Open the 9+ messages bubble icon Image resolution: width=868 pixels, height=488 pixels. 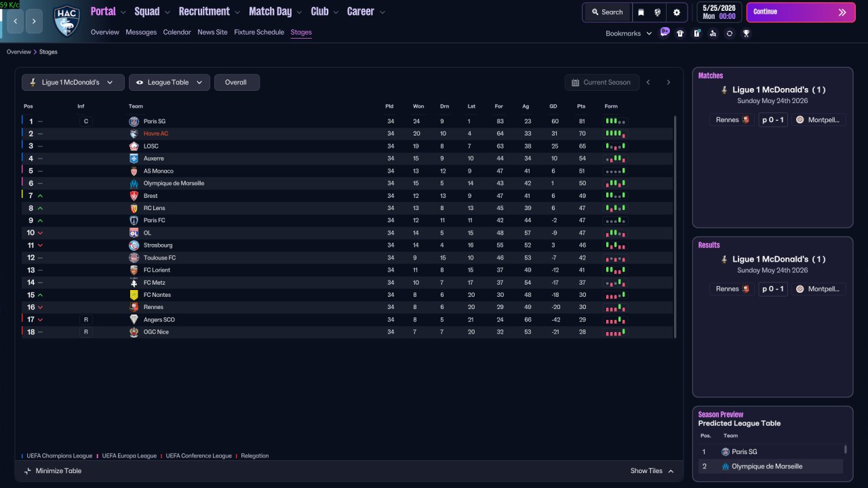coord(665,33)
